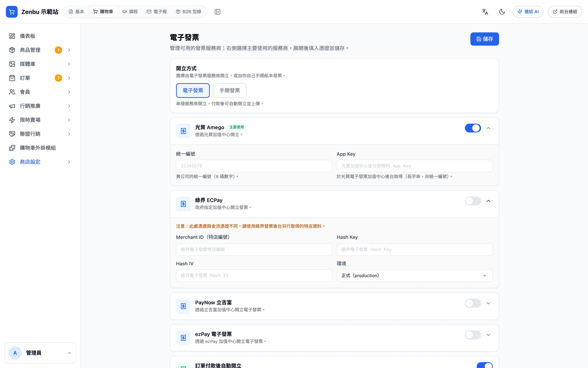Switch to the 課程 tab
Viewport: 588px width, 368px height.
pyautogui.click(x=130, y=12)
